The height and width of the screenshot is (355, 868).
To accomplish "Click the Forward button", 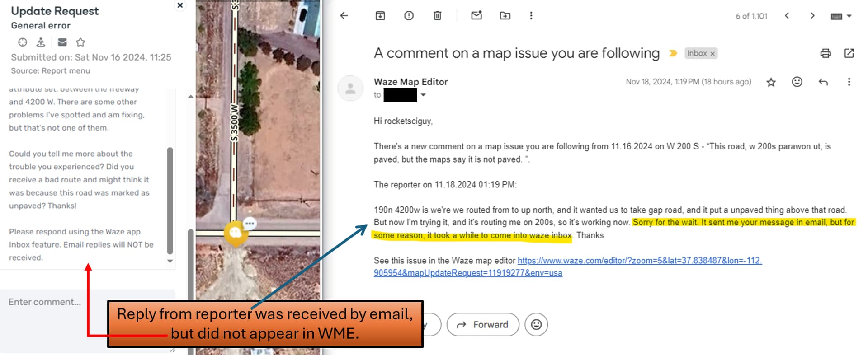I will [x=483, y=324].
